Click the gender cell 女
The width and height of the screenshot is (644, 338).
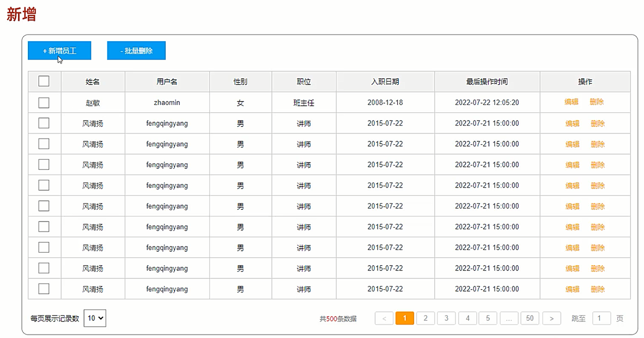click(241, 103)
